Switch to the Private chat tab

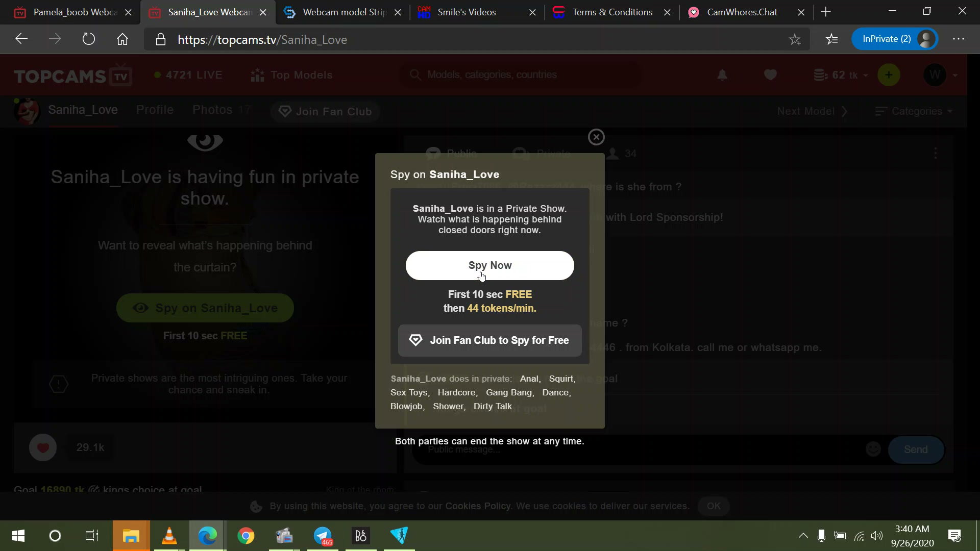(x=542, y=153)
